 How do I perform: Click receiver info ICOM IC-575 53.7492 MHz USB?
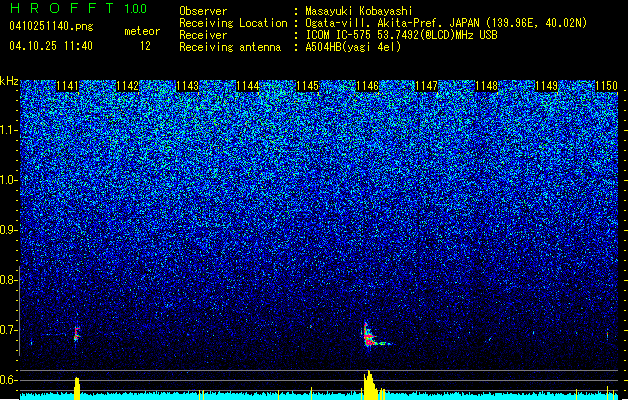tap(401, 35)
